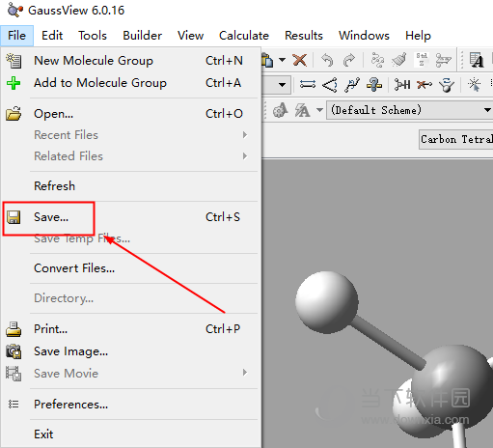Select Open... from the File menu

131,114
